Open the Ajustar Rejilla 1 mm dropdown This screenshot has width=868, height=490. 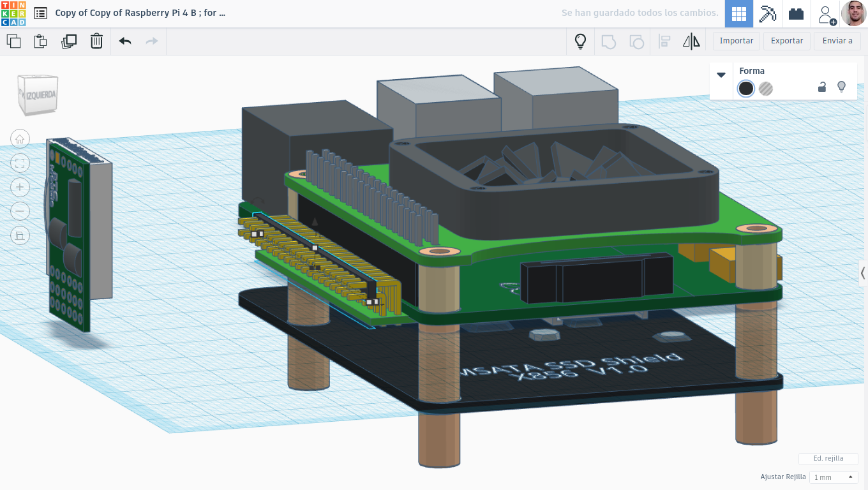pos(833,477)
